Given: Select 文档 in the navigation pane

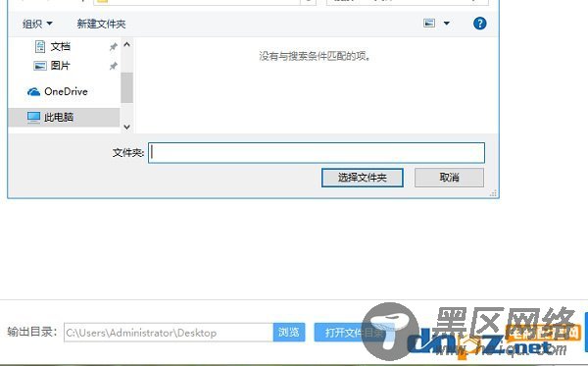Looking at the screenshot, I should [x=61, y=46].
